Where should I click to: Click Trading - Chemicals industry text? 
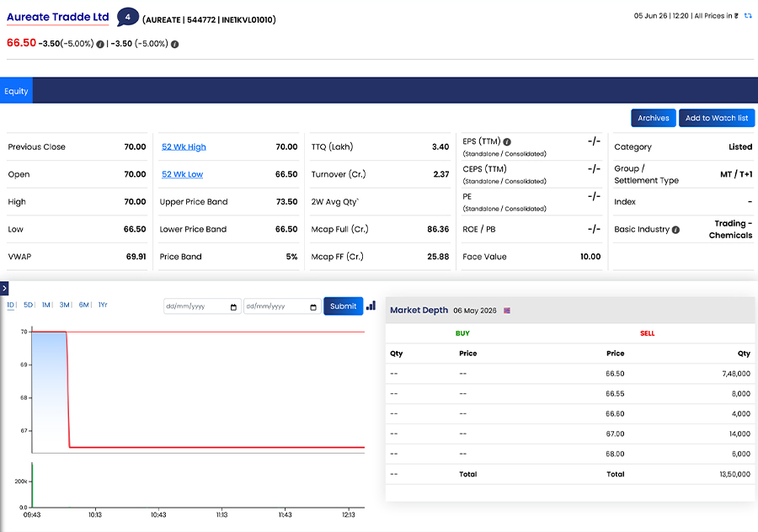coord(730,229)
